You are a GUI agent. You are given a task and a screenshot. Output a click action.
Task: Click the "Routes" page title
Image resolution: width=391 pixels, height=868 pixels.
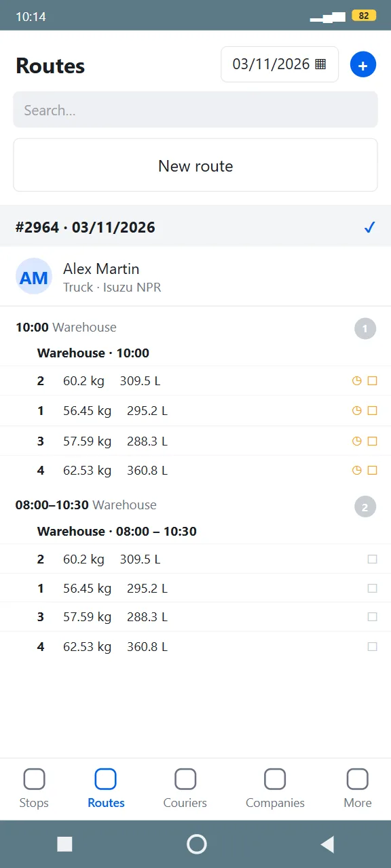(50, 66)
